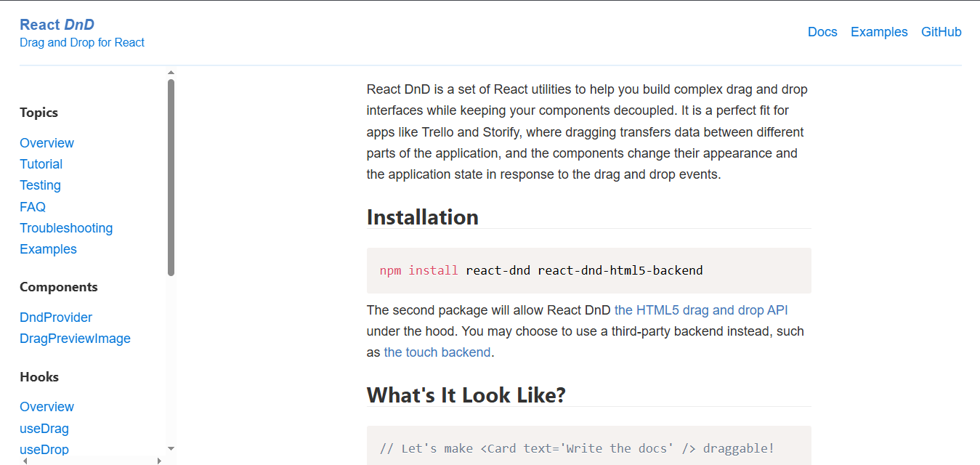
Task: Click the sidebar vertical scrollbar thumb
Action: point(171,177)
